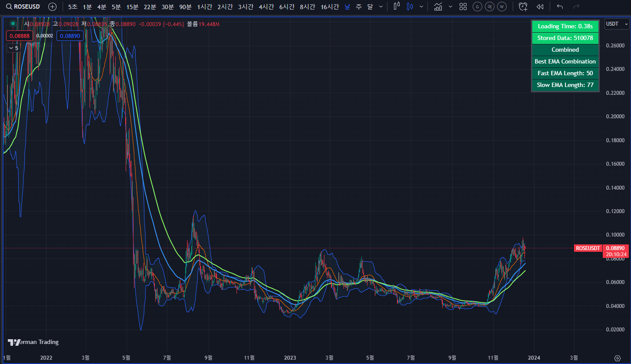Image resolution: width=631 pixels, height=364 pixels.
Task: Choose the 16시간 chart interval
Action: [330, 7]
